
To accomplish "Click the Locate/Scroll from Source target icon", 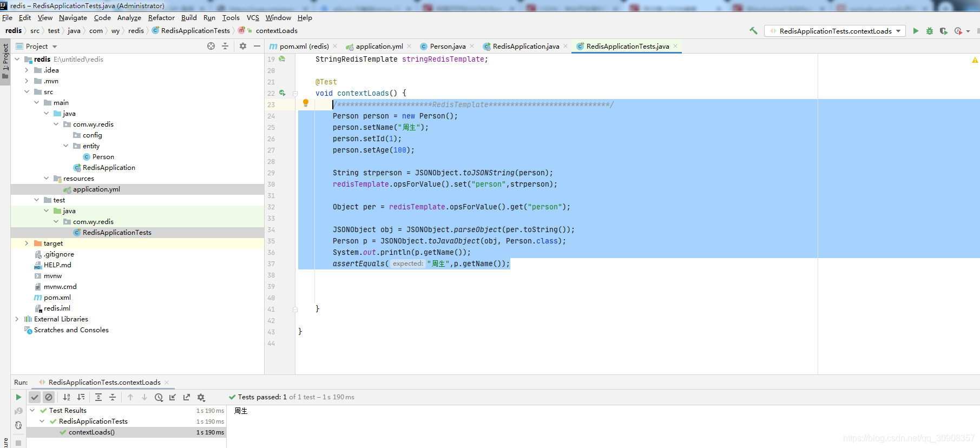I will point(211,46).
